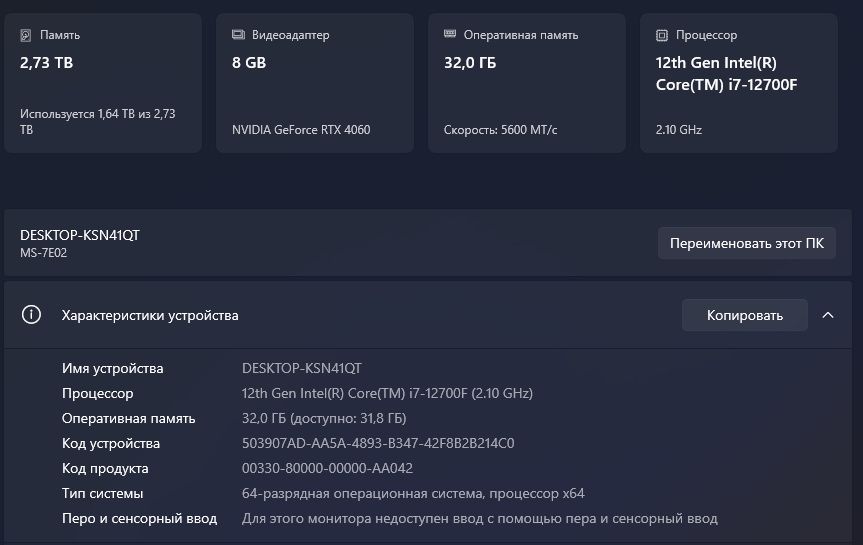Open the Оперативная память 32,0 ГБ card
The width and height of the screenshot is (863, 545).
click(x=527, y=83)
